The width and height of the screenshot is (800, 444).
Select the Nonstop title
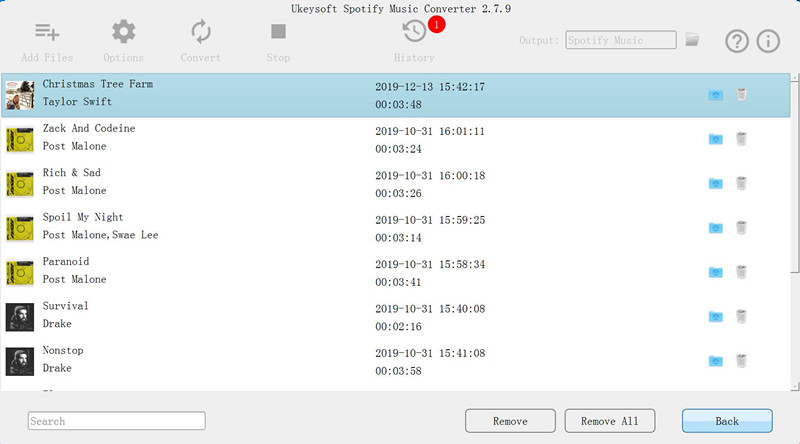coord(63,351)
